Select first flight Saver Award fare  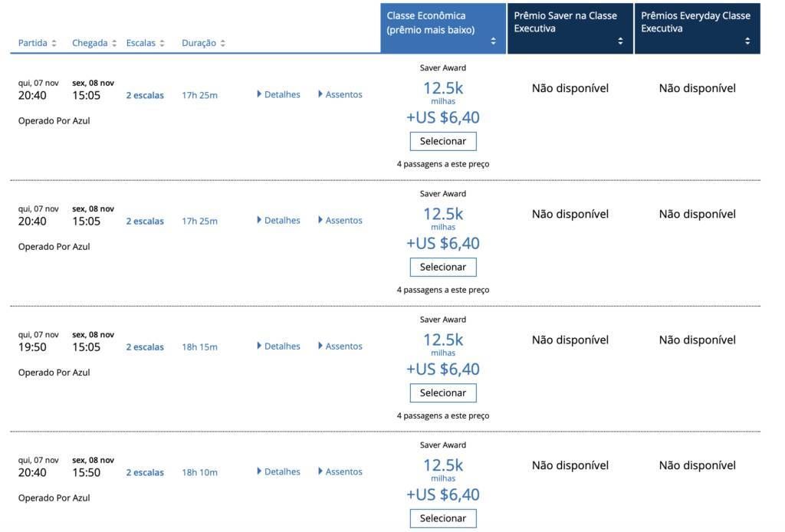[x=443, y=141]
